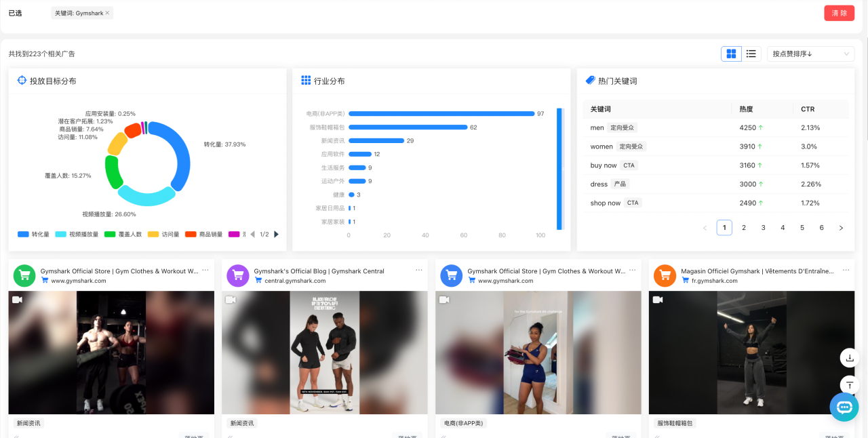Go to keyword page 1
This screenshot has width=868, height=438.
(724, 228)
